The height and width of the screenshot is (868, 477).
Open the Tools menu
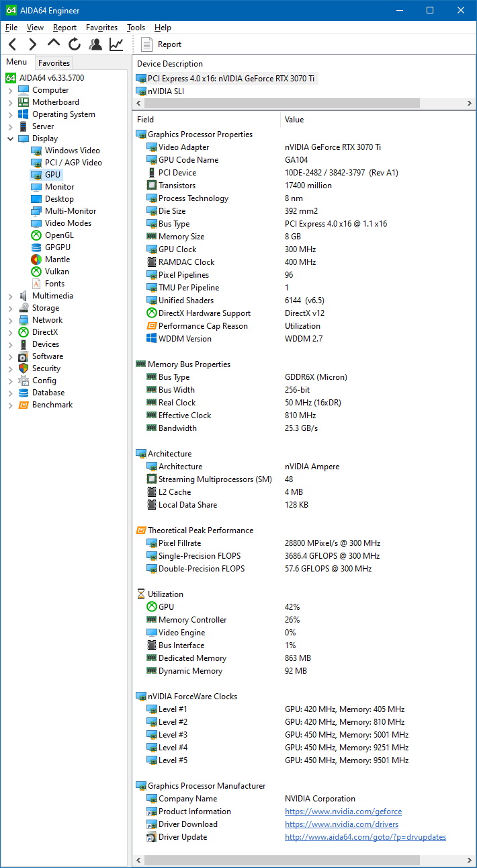point(136,28)
